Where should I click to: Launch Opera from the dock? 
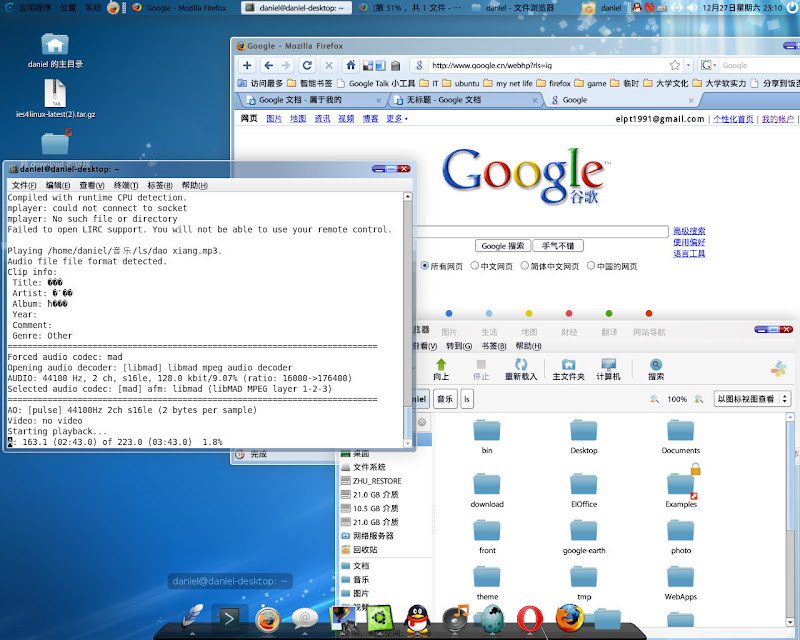(x=530, y=619)
